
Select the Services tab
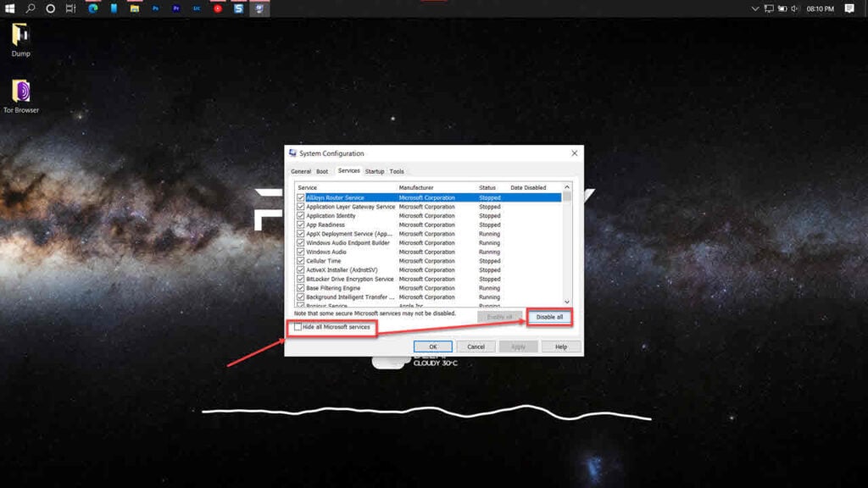[x=348, y=171]
